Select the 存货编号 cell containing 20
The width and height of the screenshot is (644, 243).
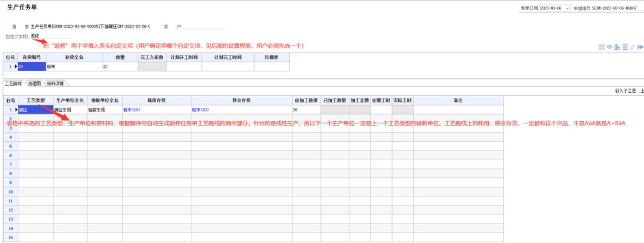click(x=32, y=67)
